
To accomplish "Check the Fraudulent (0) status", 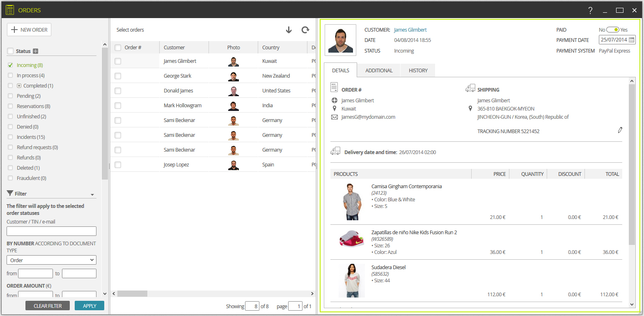I will click(x=10, y=178).
